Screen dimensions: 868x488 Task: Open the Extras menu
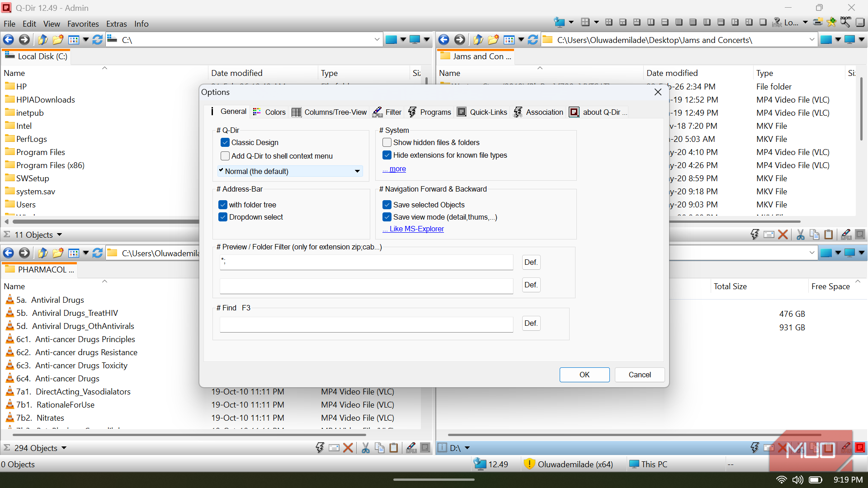click(x=117, y=24)
